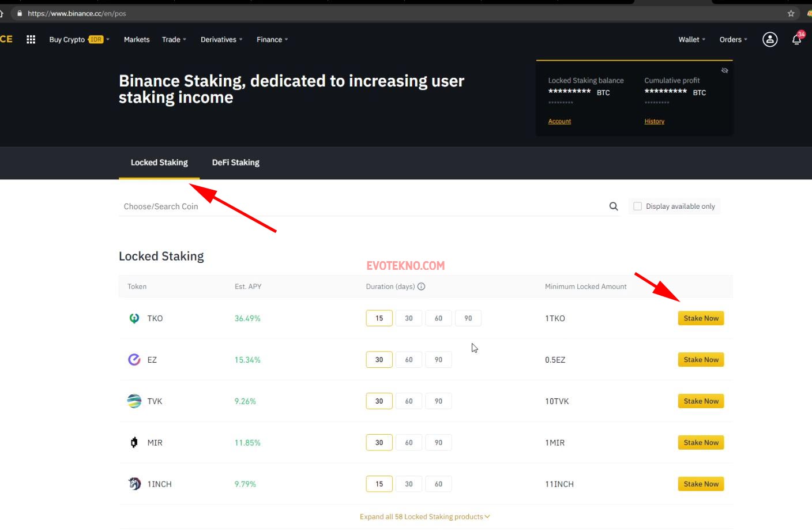Screen dimensions: 812x531
Task: Click Stake Now for TKO
Action: pos(701,318)
